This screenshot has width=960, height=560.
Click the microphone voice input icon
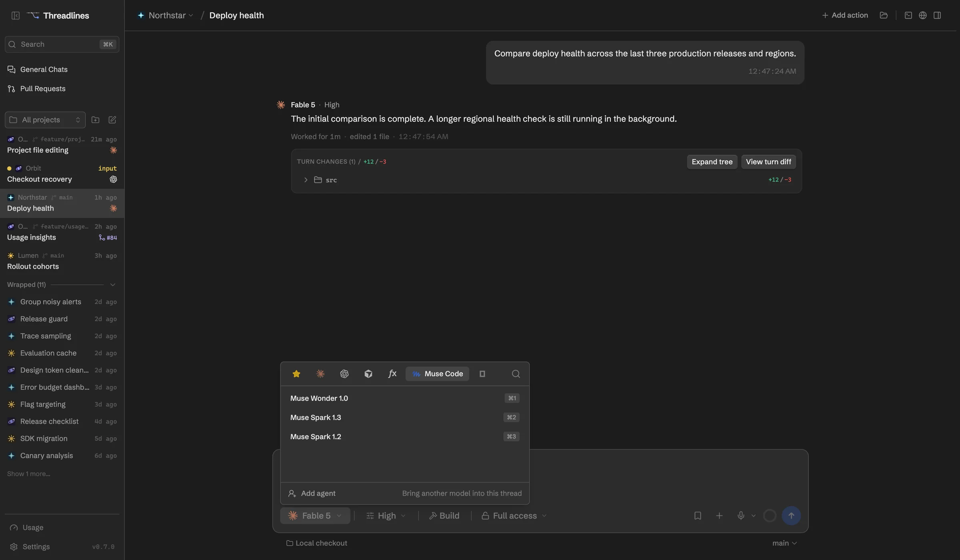click(x=741, y=516)
